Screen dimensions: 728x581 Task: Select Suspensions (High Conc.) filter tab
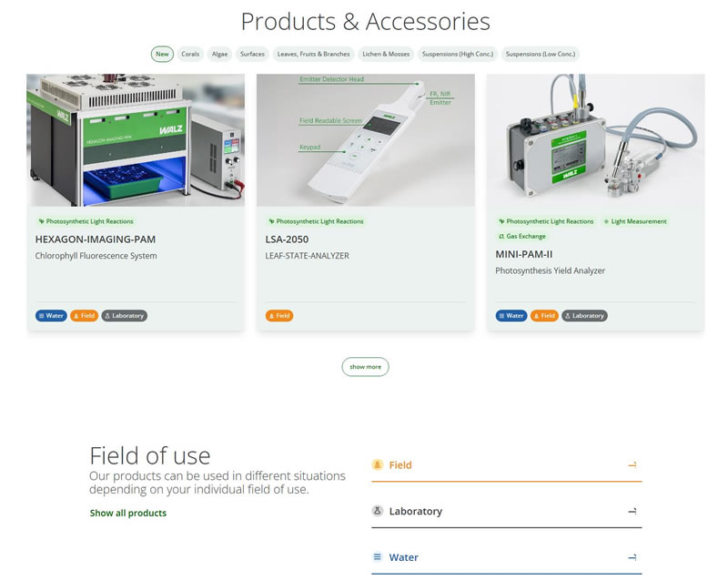pos(458,54)
